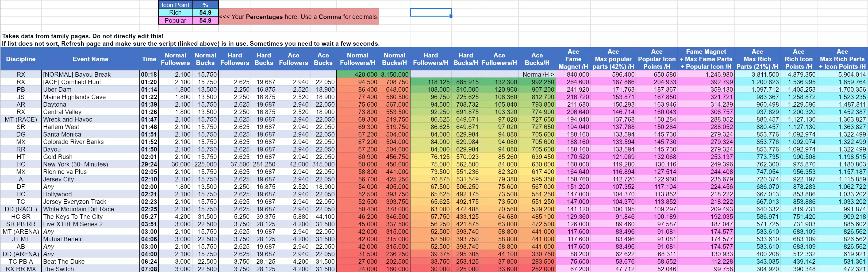Viewport: 868px width, 272px height.
Task: Click the fill handle of the selected cell
Action: [x=451, y=16]
